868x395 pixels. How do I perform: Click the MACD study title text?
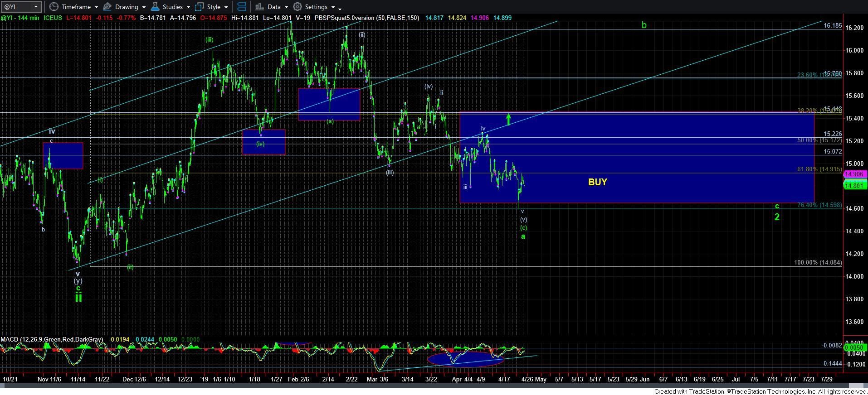point(51,339)
